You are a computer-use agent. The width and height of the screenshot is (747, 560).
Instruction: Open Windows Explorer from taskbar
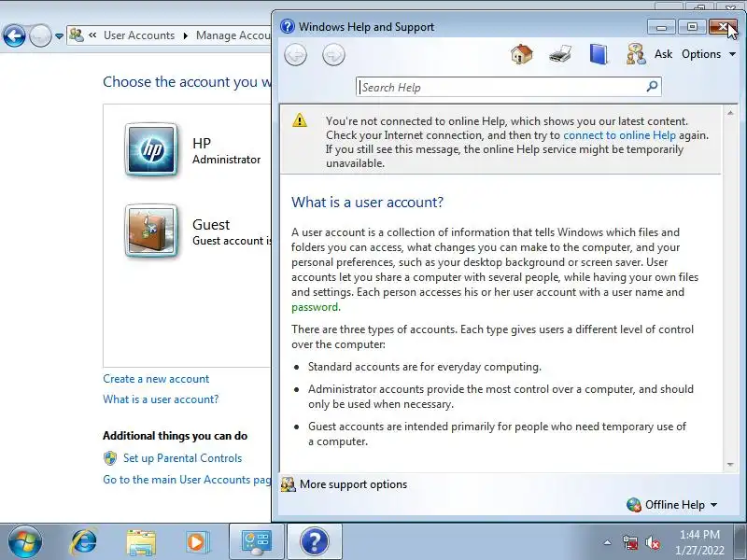pyautogui.click(x=141, y=542)
